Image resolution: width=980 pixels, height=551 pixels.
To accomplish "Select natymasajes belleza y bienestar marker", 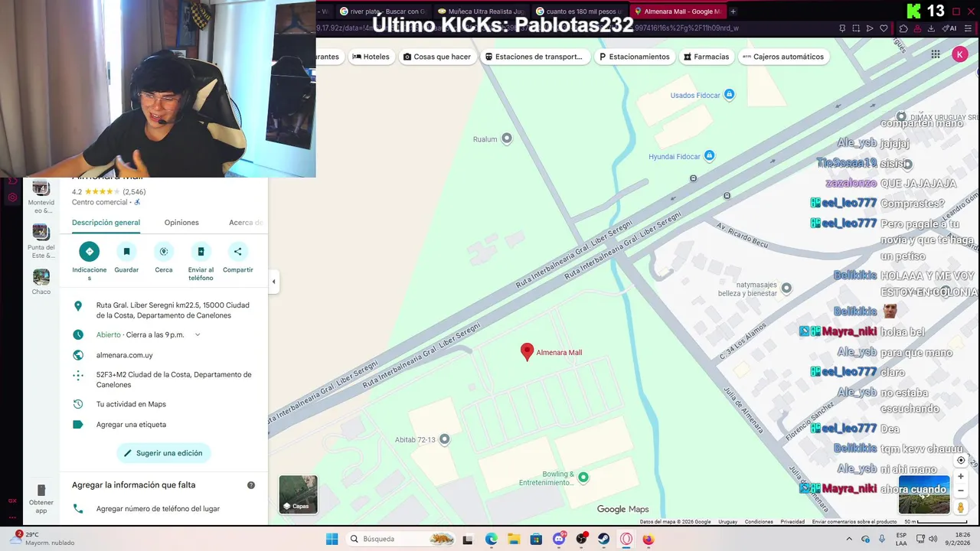I will click(x=786, y=289).
